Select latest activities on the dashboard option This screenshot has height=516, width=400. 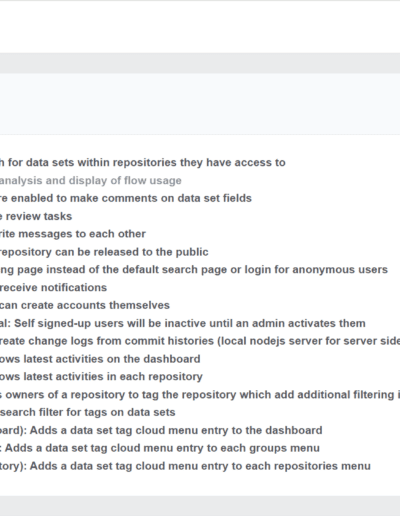(x=100, y=359)
